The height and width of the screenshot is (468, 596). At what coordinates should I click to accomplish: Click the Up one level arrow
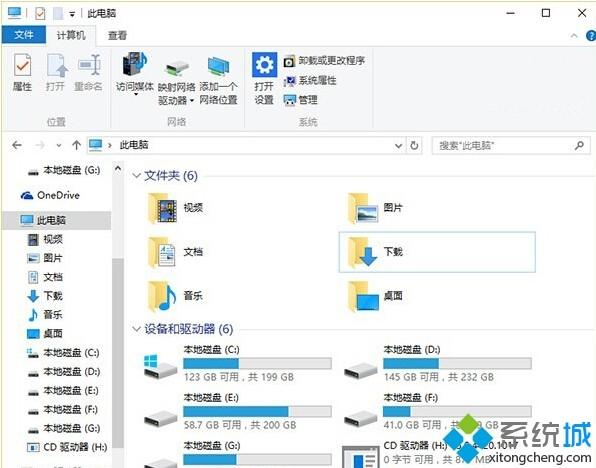pos(76,145)
